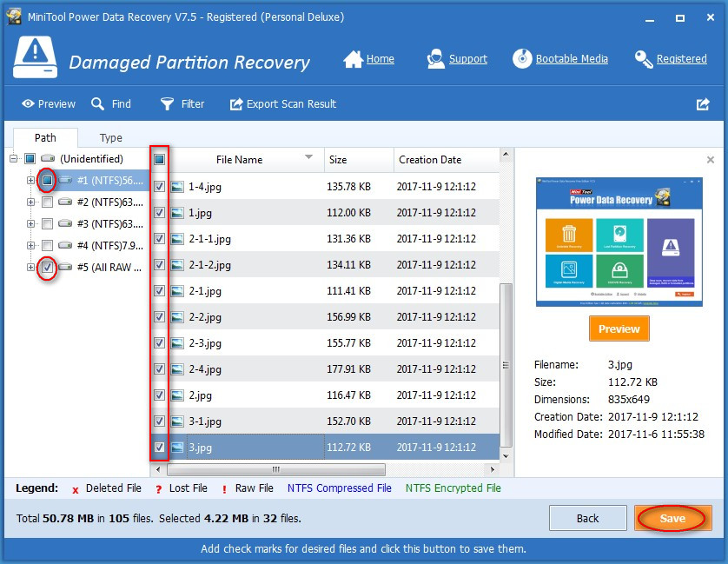Click the File Name column sort arrow
This screenshot has height=564, width=728.
coord(308,157)
